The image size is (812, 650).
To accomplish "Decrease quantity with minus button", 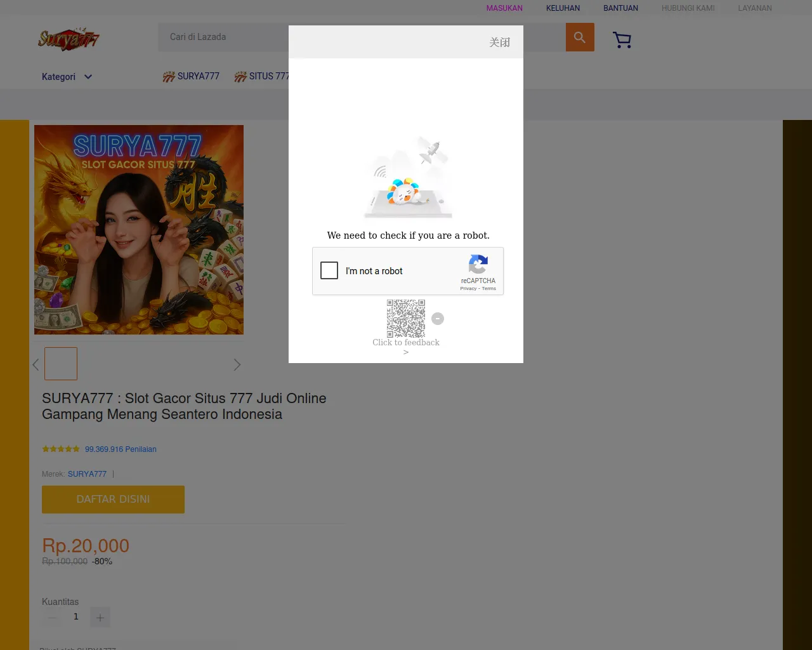I will 52,618.
